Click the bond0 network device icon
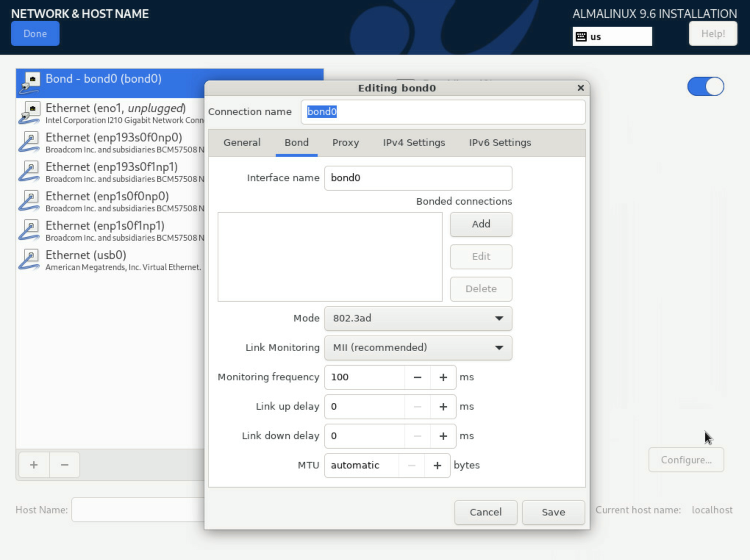This screenshot has width=750, height=560. [30, 82]
